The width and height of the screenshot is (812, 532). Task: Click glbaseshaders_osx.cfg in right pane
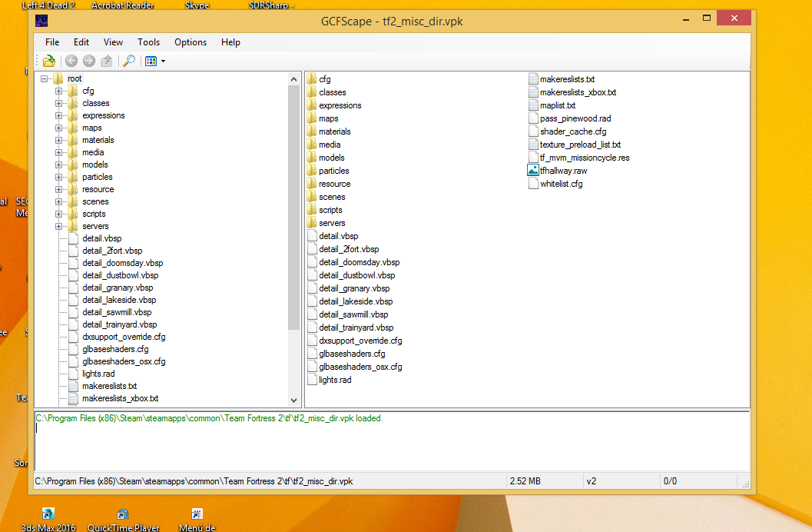pyautogui.click(x=360, y=367)
